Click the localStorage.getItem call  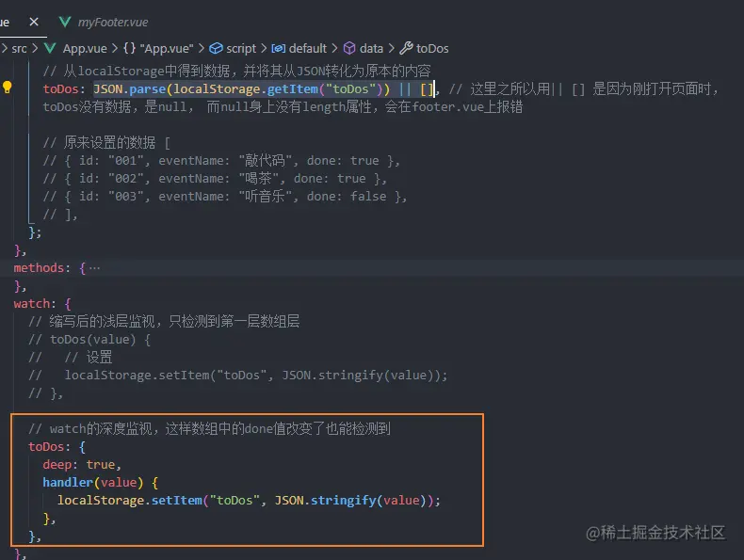pyautogui.click(x=245, y=89)
